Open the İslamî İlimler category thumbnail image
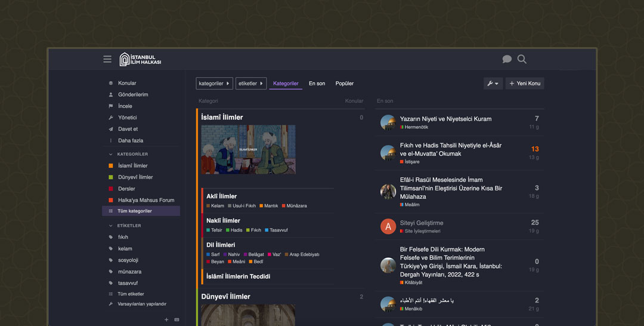The image size is (644, 326). [248, 150]
